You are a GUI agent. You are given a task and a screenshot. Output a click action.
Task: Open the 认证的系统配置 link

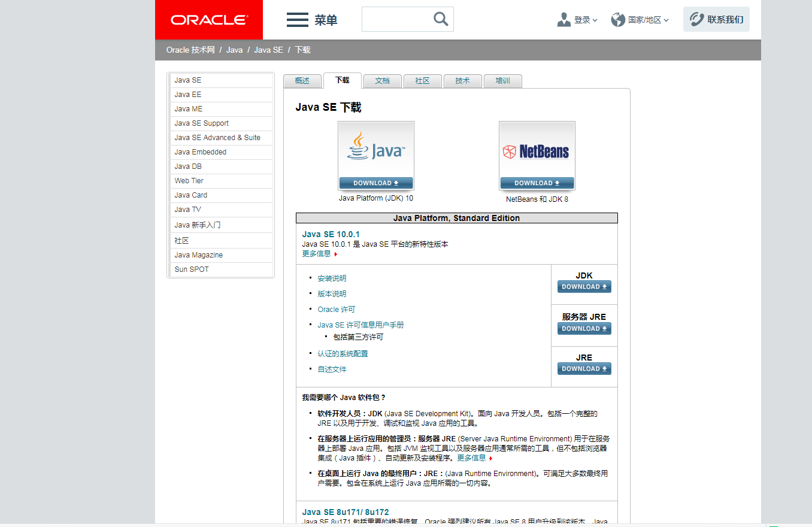(343, 354)
